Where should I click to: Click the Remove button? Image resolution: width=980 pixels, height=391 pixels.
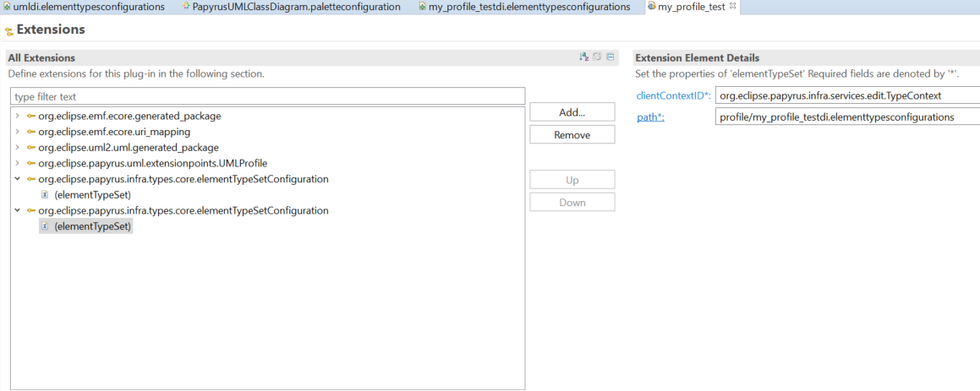pyautogui.click(x=572, y=135)
